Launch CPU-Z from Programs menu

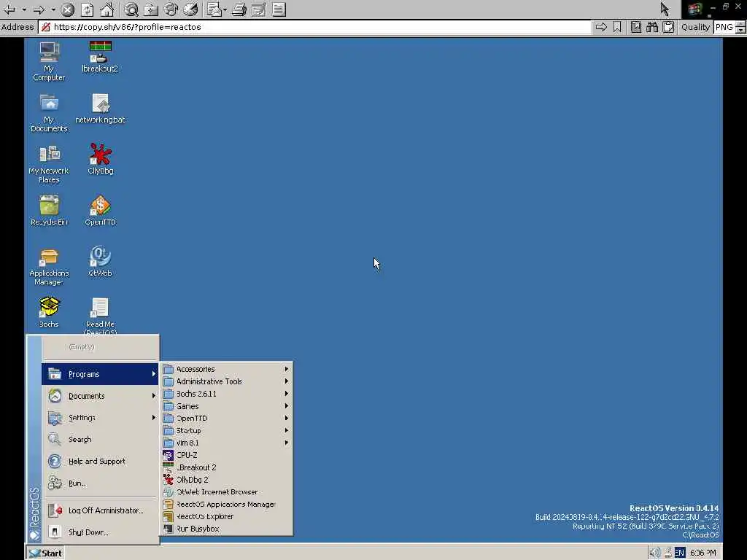226,455
